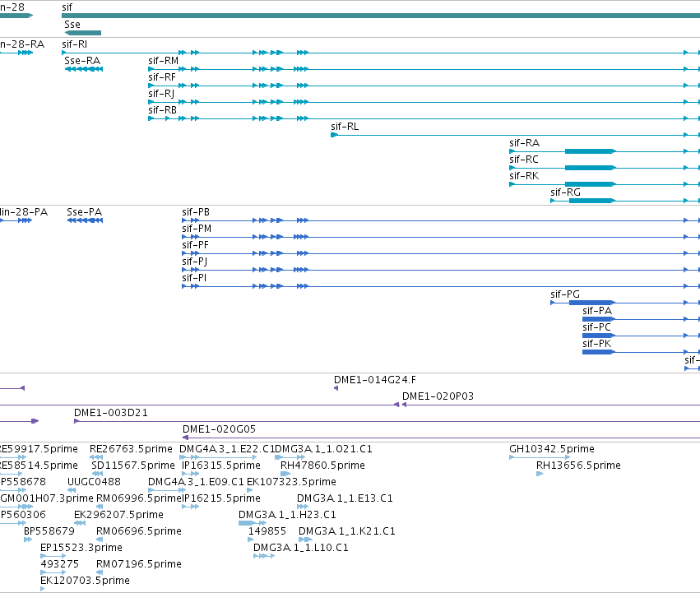This screenshot has width=700, height=593.
Task: Open the sif-PB protein label
Action: pyautogui.click(x=196, y=212)
